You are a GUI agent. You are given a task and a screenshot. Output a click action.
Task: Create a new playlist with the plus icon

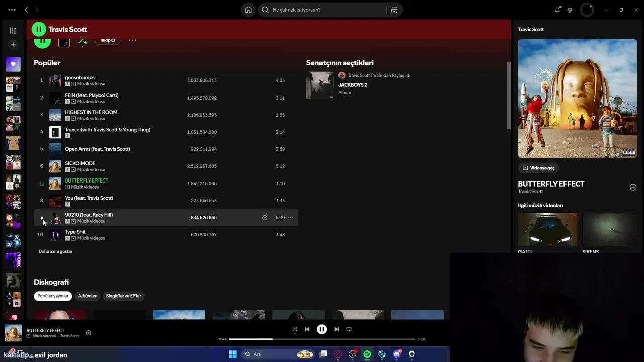point(13,44)
